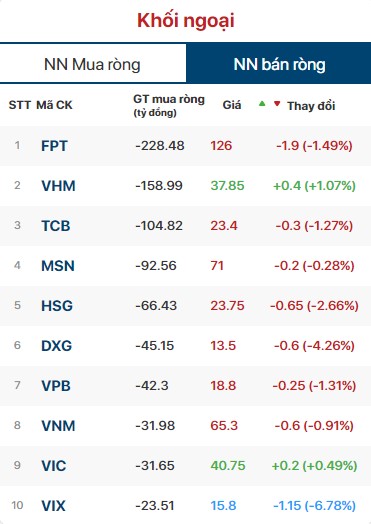Viewport: 371px width, 524px height.
Task: Select the VIC ticker link
Action: (x=53, y=466)
